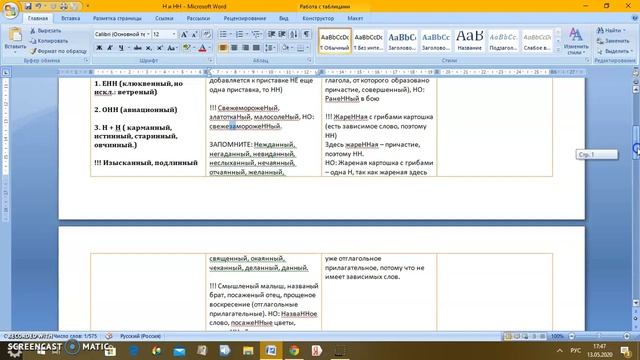Center the text

click(x=234, y=48)
